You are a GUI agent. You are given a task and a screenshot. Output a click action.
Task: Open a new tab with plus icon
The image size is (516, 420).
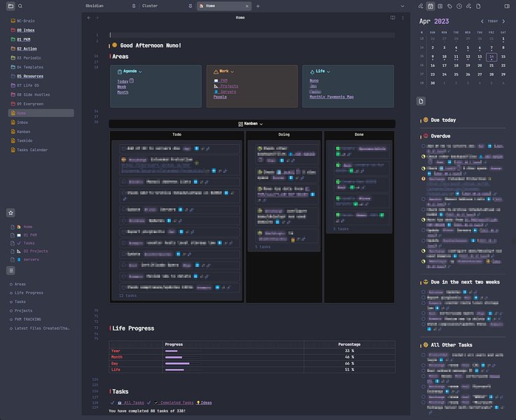click(x=258, y=6)
